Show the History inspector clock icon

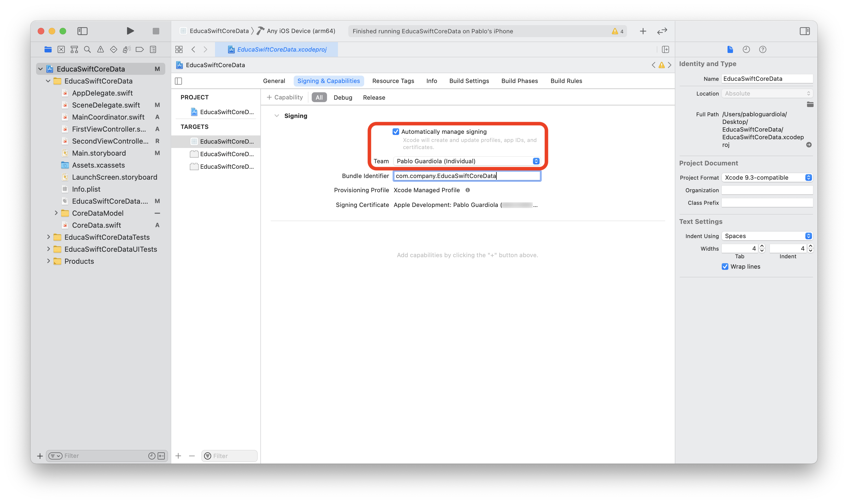746,50
